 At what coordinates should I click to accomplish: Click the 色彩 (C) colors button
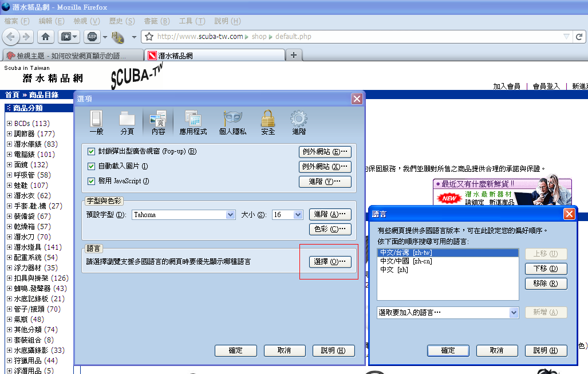click(x=330, y=229)
